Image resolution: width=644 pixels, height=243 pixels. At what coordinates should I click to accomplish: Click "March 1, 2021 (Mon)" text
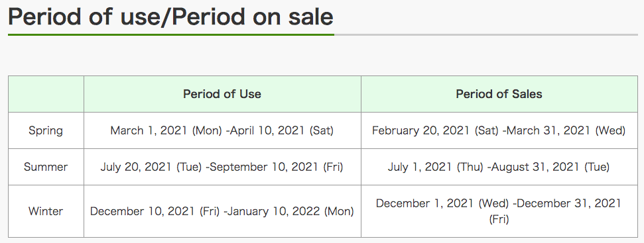point(166,130)
